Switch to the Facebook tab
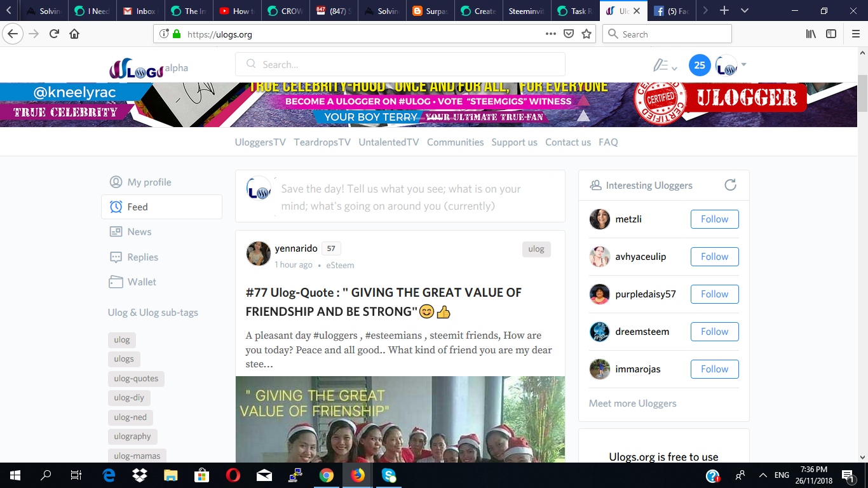The width and height of the screenshot is (868, 488). click(x=672, y=11)
